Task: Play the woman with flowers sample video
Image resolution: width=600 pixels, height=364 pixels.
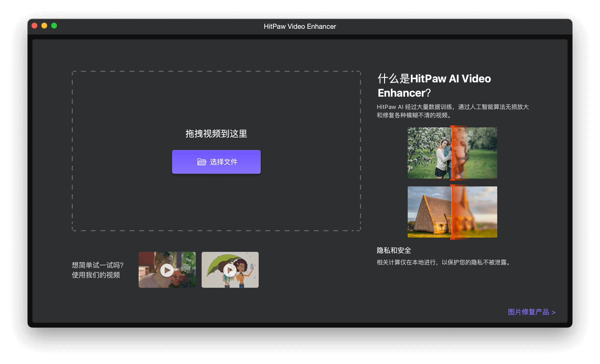Action: [x=167, y=270]
